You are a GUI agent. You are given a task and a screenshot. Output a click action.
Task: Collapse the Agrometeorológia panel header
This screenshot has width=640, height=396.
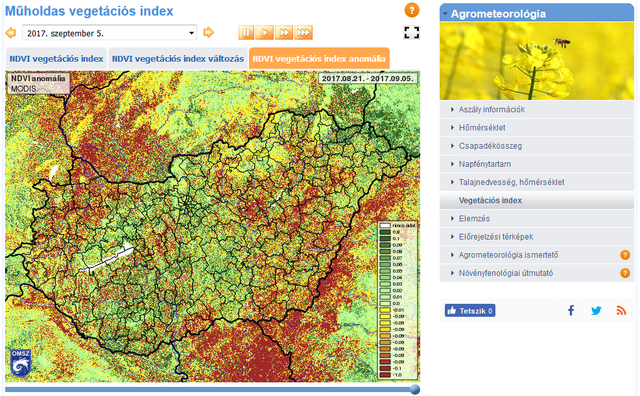537,13
